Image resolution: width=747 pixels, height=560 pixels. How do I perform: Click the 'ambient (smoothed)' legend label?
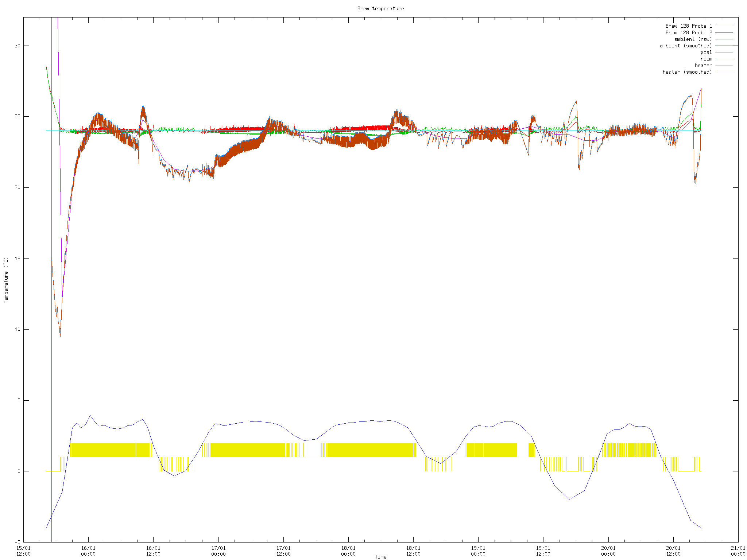[x=686, y=46]
